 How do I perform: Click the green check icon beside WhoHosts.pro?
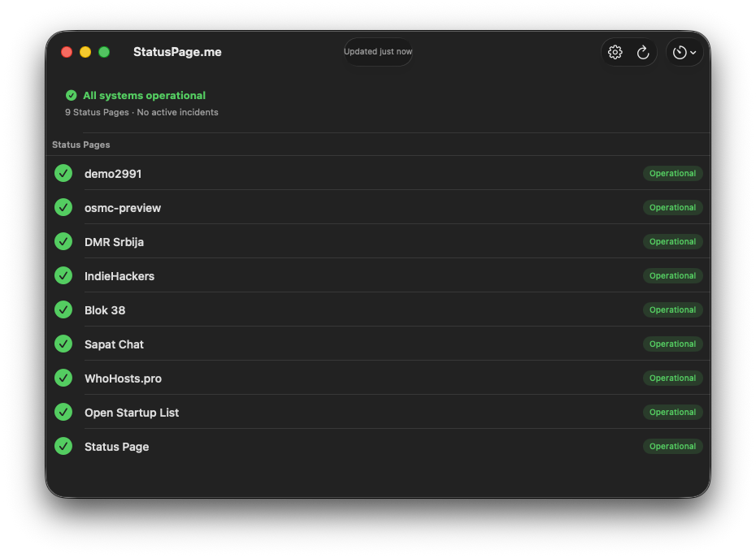[63, 378]
